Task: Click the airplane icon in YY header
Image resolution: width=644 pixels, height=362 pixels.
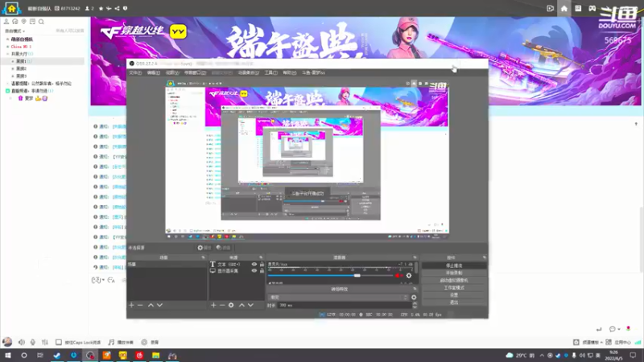Action: coord(109,8)
